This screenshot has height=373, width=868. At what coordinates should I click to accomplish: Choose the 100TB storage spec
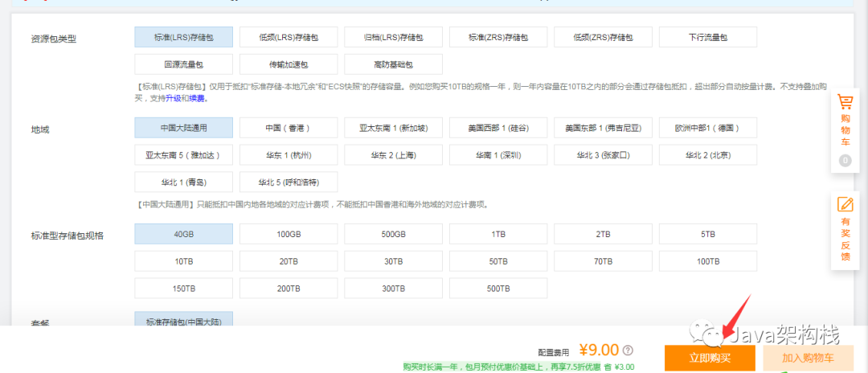tap(707, 261)
